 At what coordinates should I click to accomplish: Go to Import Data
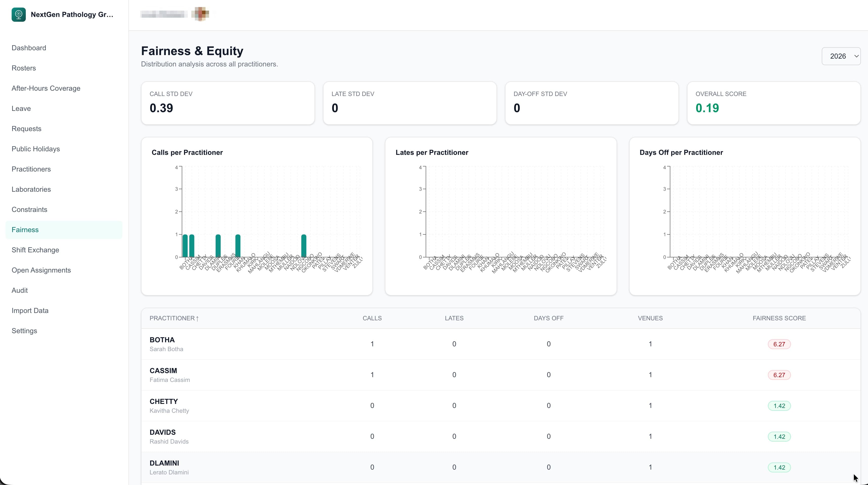click(30, 310)
